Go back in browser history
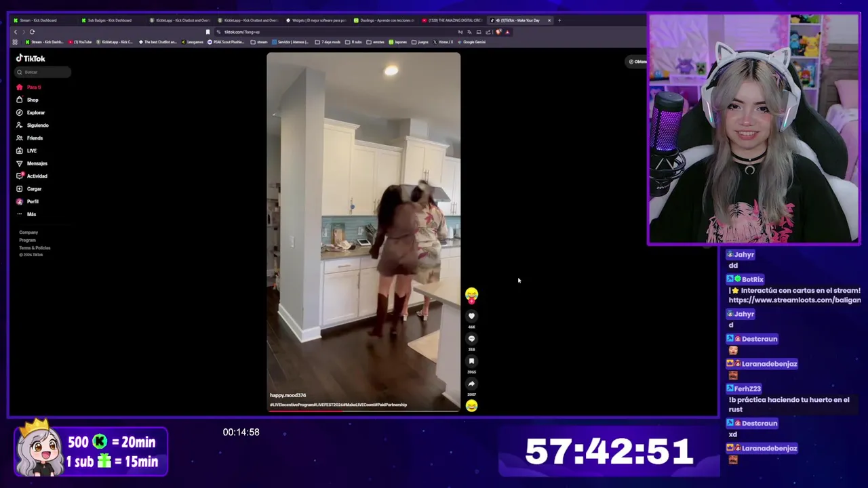 coord(16,32)
